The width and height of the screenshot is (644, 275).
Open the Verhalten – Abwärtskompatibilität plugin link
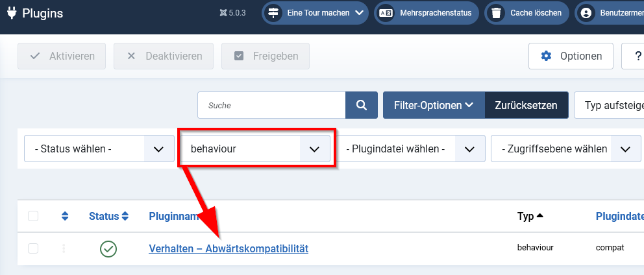tap(229, 248)
